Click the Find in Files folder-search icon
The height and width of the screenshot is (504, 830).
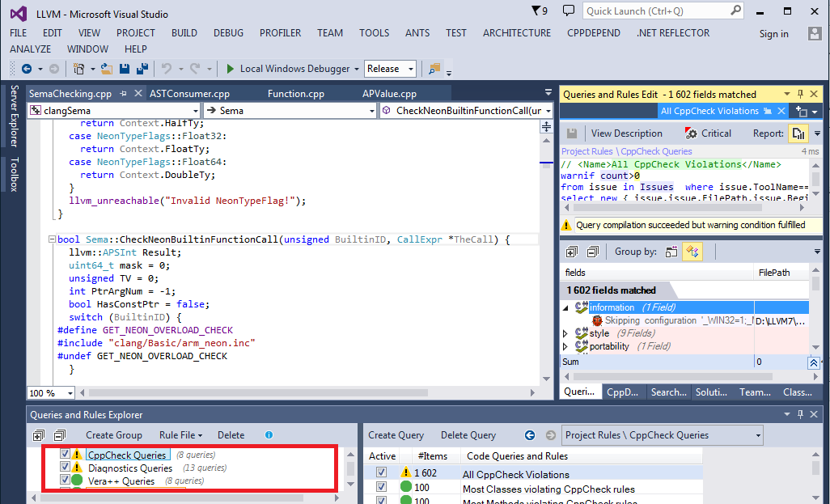coord(434,69)
